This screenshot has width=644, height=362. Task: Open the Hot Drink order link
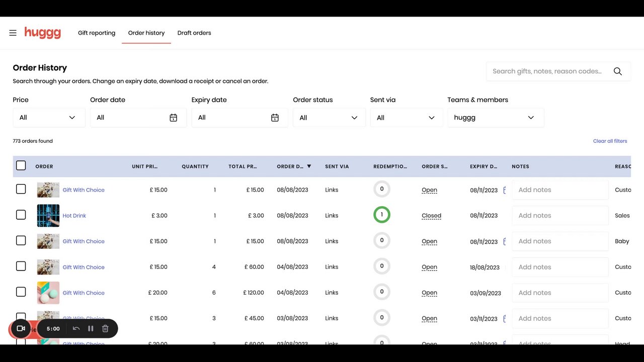[74, 216]
